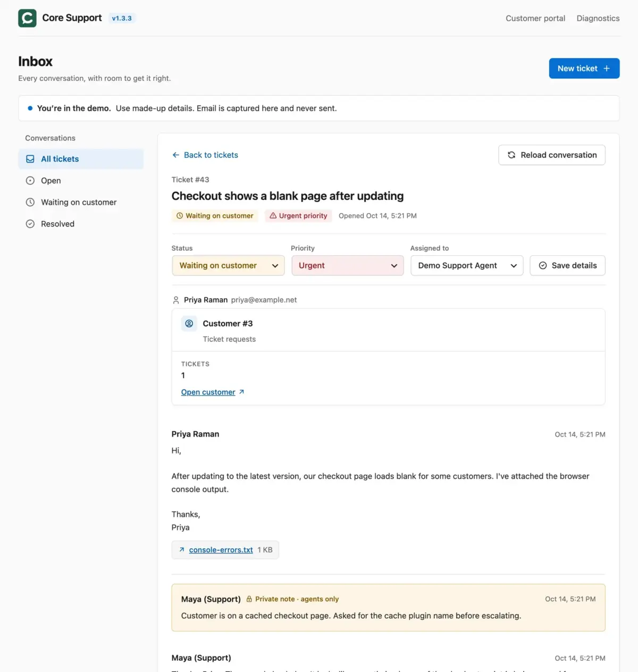The height and width of the screenshot is (672, 638).
Task: Click the Opened Oct 14, 5:21 PM text
Action: pyautogui.click(x=377, y=216)
